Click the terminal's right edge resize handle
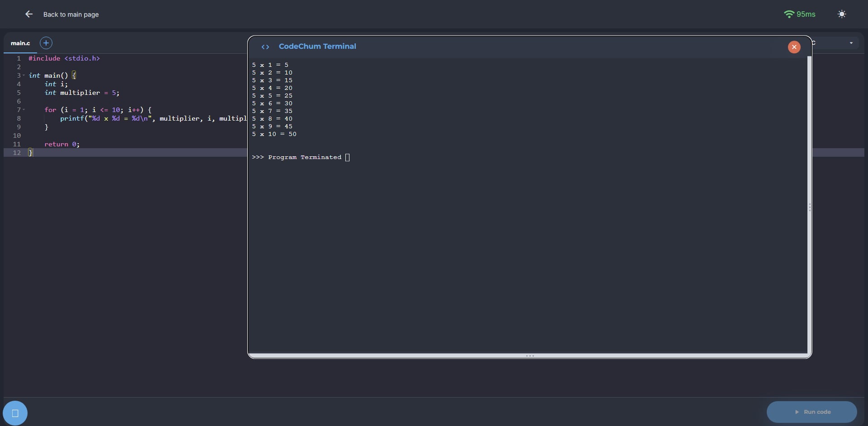Screen dimensions: 868x426 click(810, 207)
